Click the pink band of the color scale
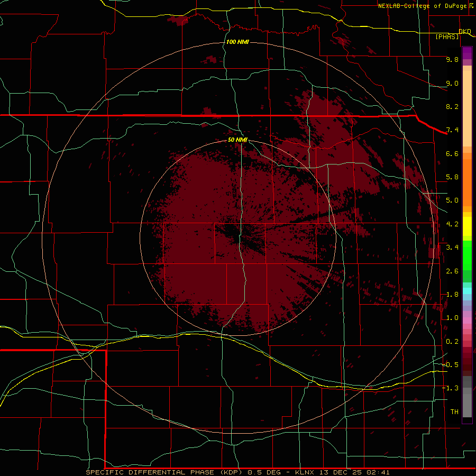 (x=467, y=321)
